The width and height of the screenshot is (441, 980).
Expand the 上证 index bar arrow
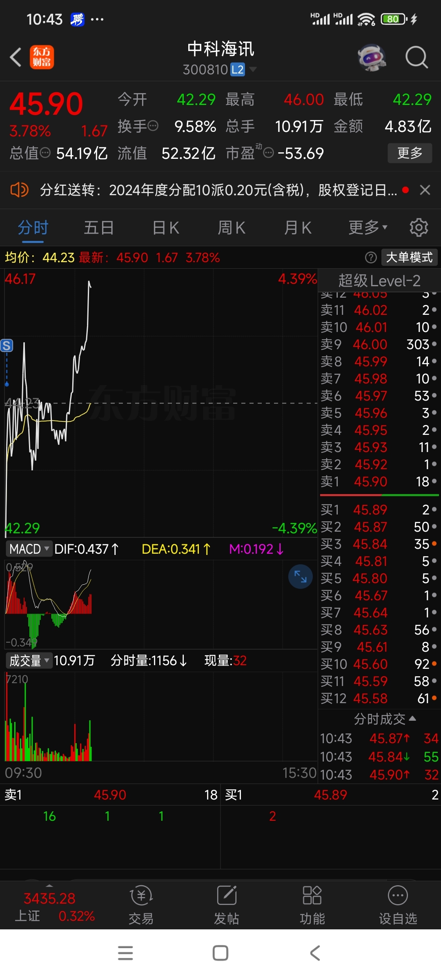click(49, 886)
